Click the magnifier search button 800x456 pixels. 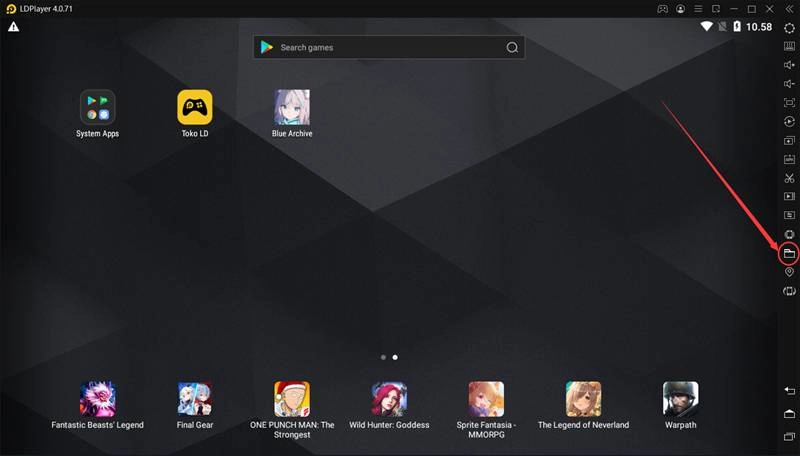[512, 47]
